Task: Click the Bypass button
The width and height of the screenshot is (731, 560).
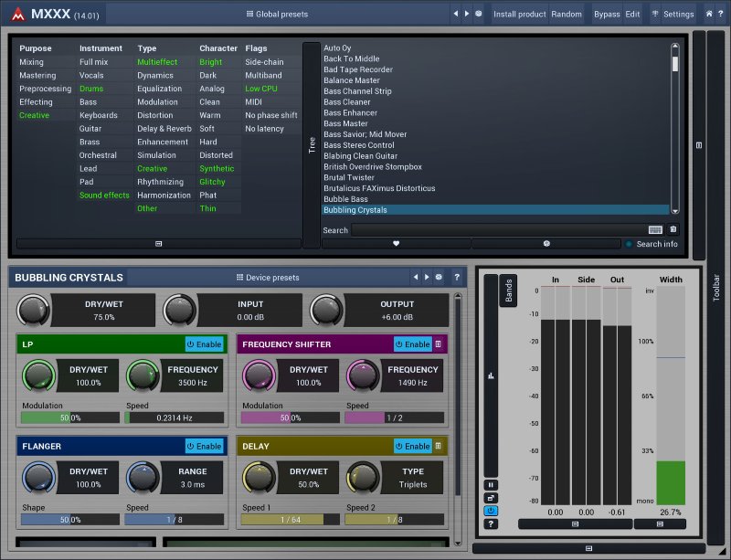Action: pos(606,14)
